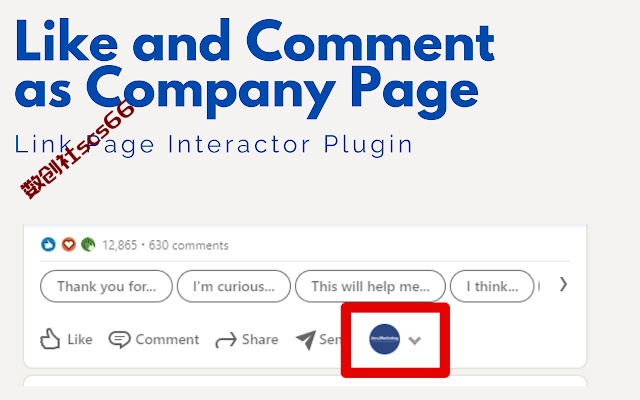Click the Like label text
This screenshot has height=400, width=640.
coord(80,339)
